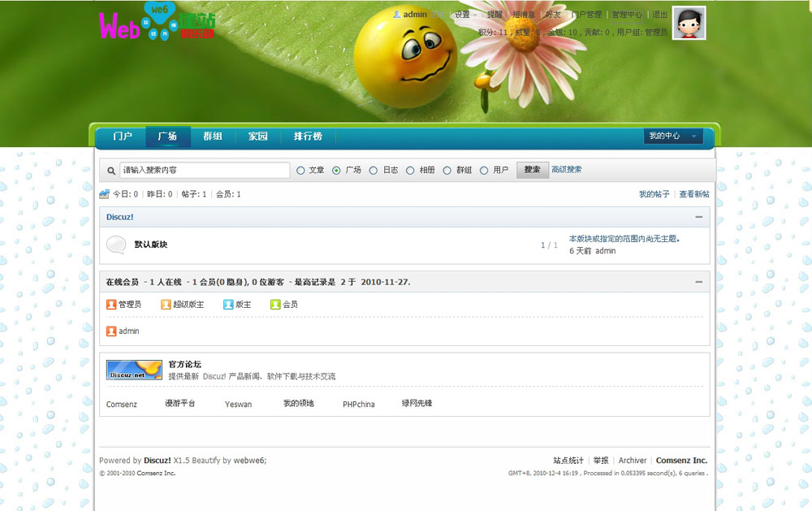The image size is (812, 511).
Task: Open the 我的中心 dropdown
Action: [673, 136]
